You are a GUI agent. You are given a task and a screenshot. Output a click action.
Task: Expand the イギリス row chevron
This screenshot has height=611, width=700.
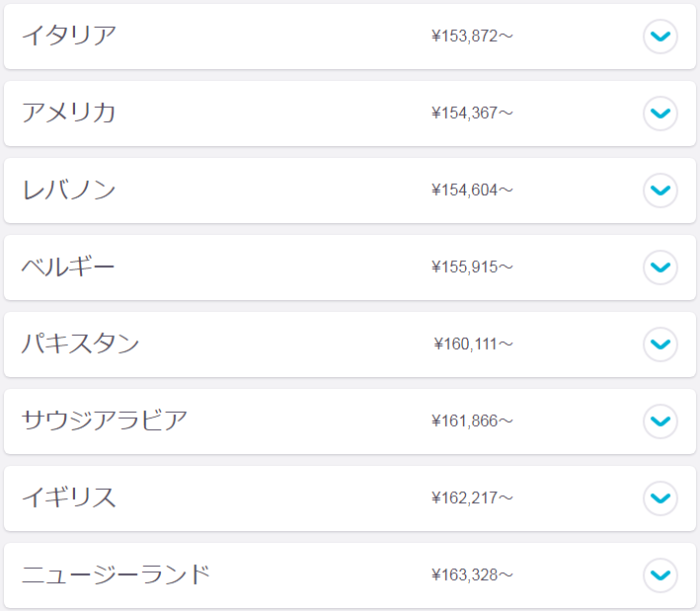tap(661, 498)
